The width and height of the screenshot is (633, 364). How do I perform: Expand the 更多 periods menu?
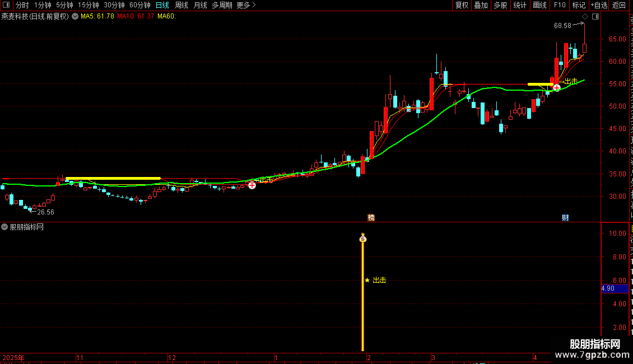(246, 5)
